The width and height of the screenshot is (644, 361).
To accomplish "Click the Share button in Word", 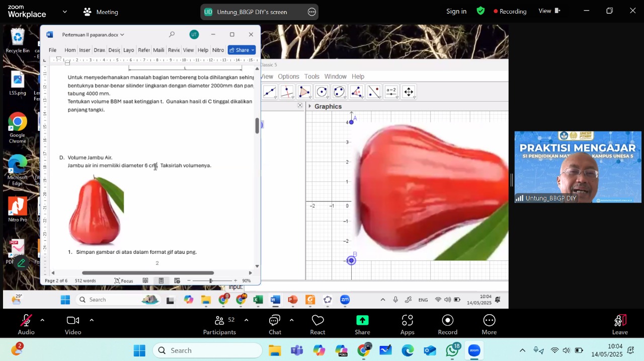I will (242, 50).
